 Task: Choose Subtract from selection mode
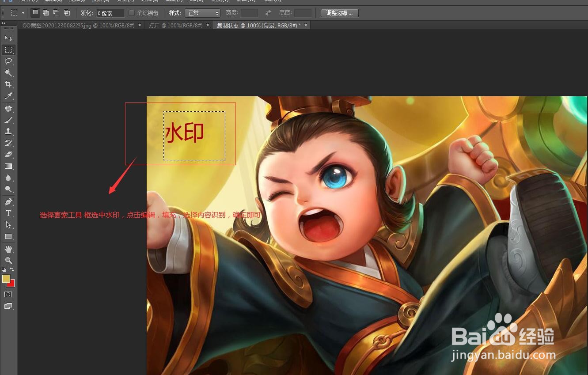pyautogui.click(x=56, y=13)
